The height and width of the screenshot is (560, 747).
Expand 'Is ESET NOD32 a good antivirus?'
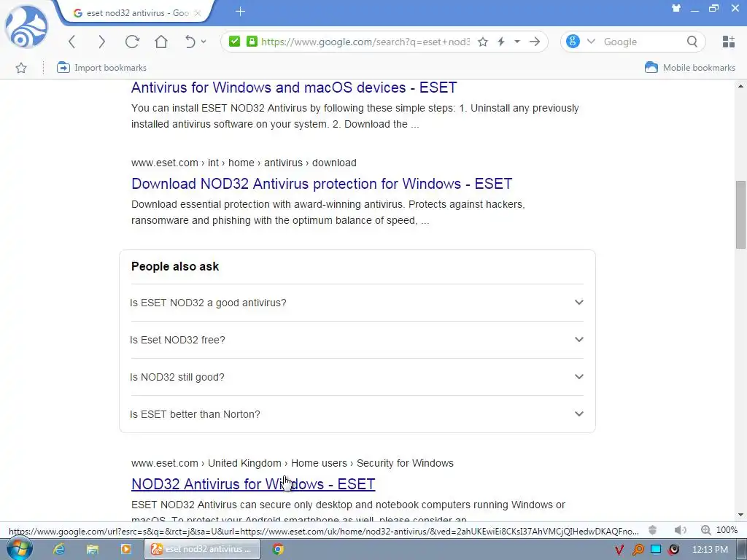[x=357, y=303]
